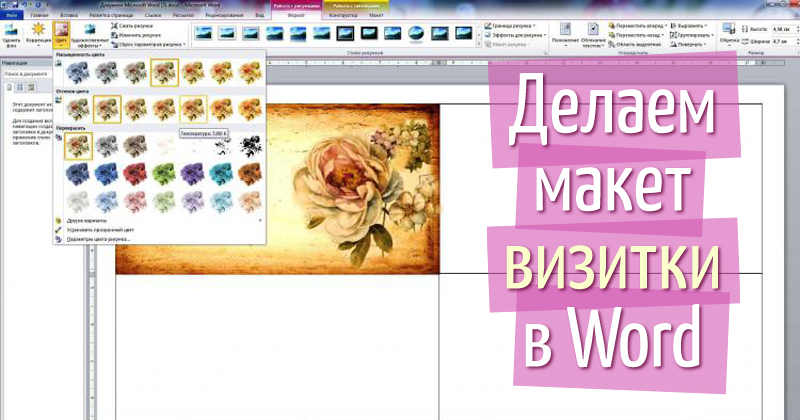
Task: Switch to the Вставка (Insert) ribbon tab
Action: 69,17
